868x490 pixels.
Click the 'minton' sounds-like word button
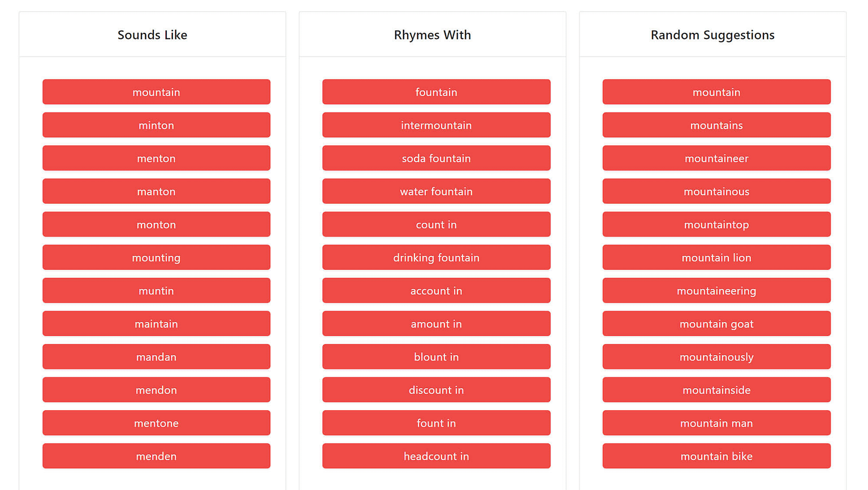click(156, 125)
